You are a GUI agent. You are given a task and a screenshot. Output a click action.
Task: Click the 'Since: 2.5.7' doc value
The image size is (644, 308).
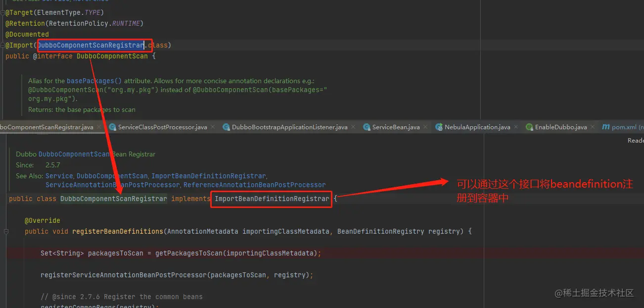(53, 165)
